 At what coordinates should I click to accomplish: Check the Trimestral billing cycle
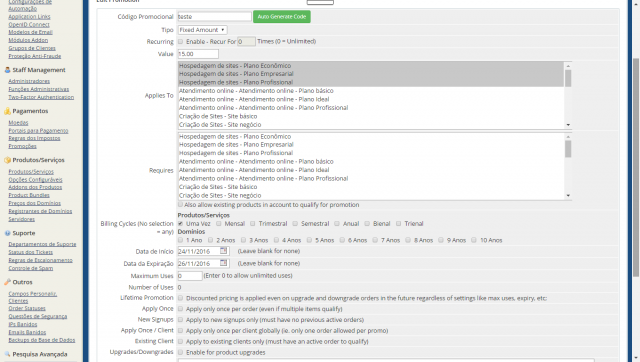tap(253, 223)
